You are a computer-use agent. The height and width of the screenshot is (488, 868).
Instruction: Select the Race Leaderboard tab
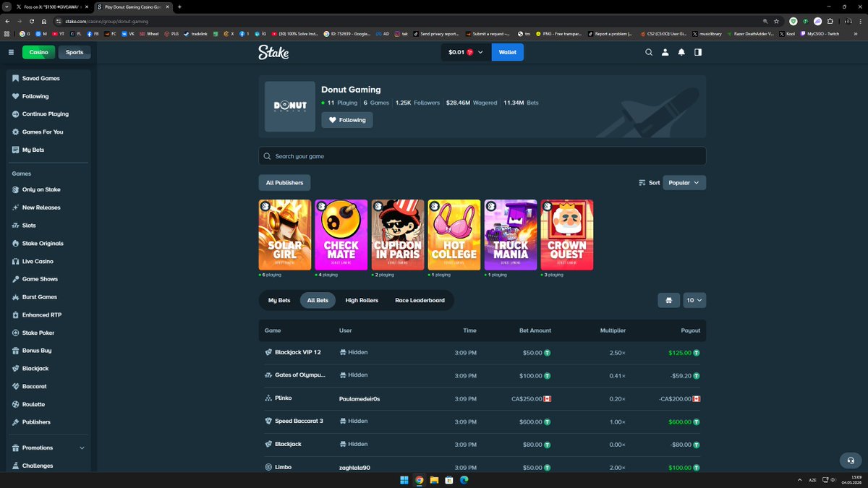(x=420, y=300)
